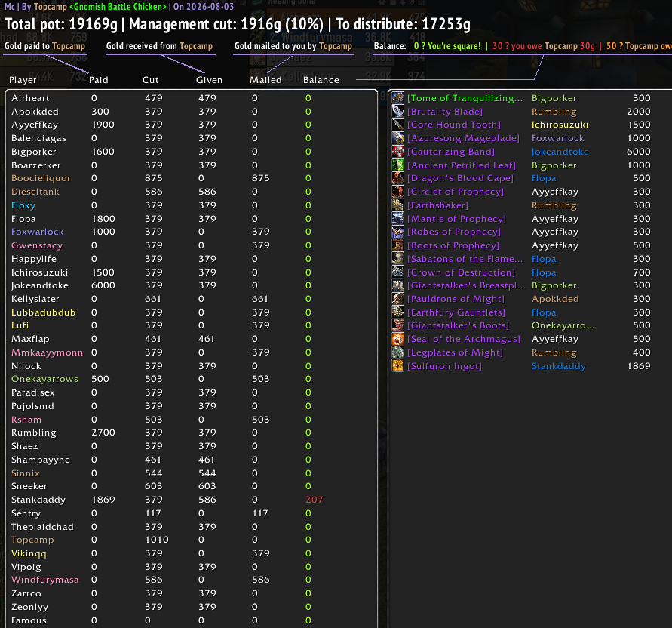The width and height of the screenshot is (672, 628).
Task: Open the [Core Hound Tooth] item link
Action: (x=454, y=125)
